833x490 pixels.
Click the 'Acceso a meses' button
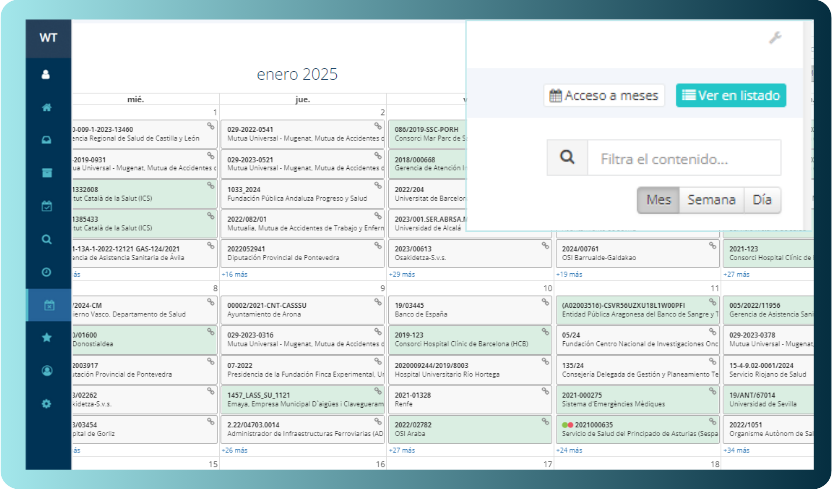[604, 96]
